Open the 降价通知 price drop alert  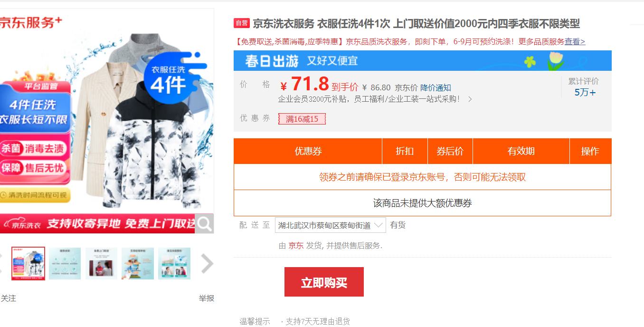click(x=436, y=88)
